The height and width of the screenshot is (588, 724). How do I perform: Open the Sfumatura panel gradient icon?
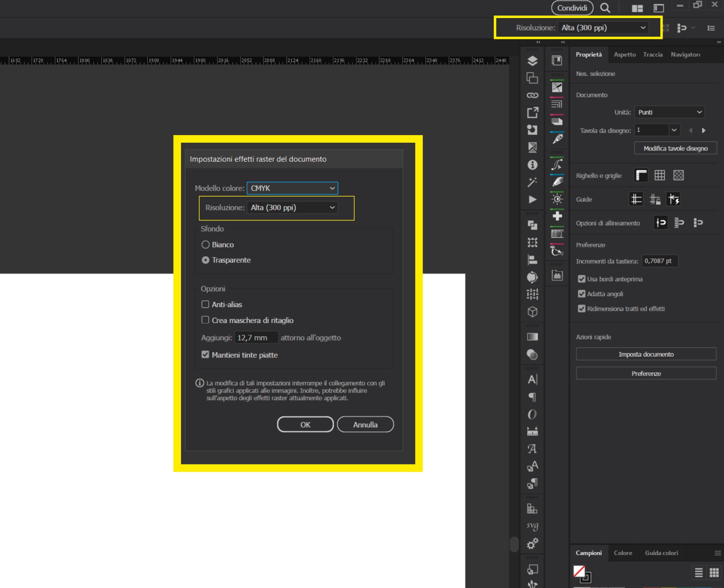click(532, 336)
